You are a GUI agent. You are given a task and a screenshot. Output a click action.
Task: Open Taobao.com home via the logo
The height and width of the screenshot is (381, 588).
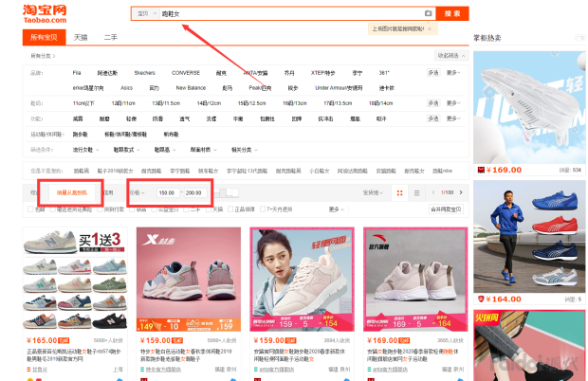[x=45, y=14]
